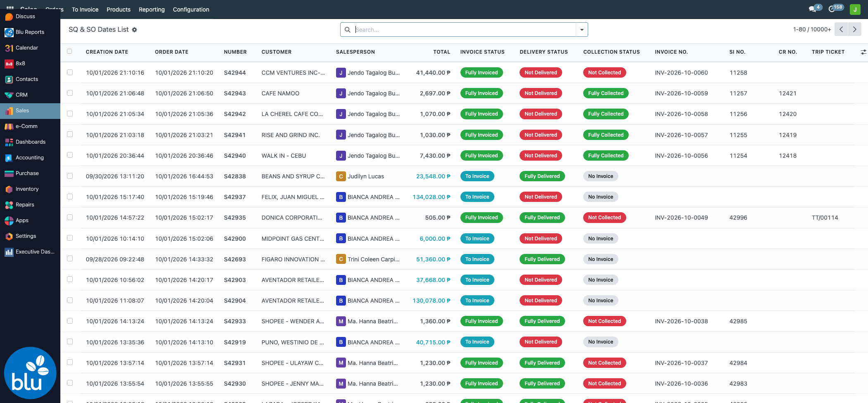Viewport: 868px width, 403px height.
Task: Expand the search options dropdown arrow
Action: [x=582, y=30]
